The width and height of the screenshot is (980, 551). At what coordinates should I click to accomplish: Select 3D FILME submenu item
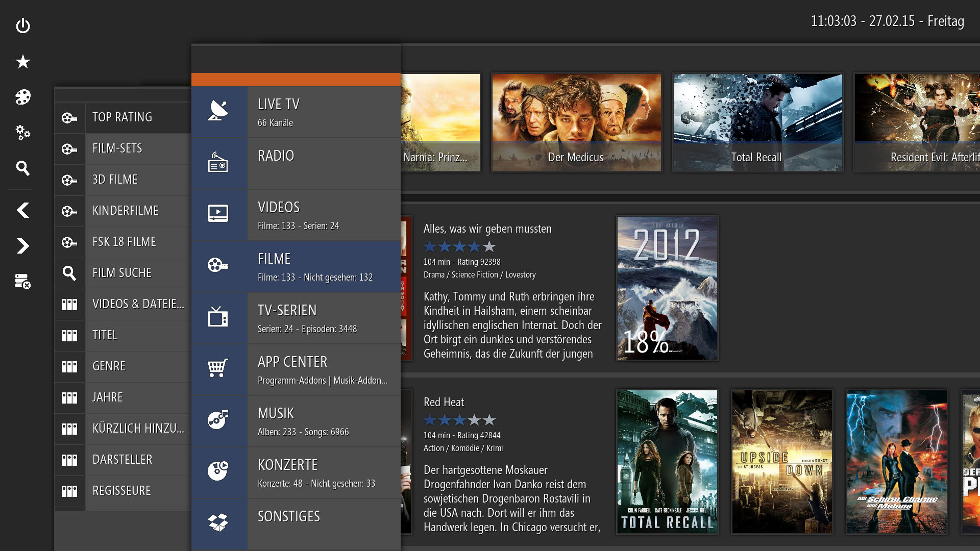coord(122,180)
